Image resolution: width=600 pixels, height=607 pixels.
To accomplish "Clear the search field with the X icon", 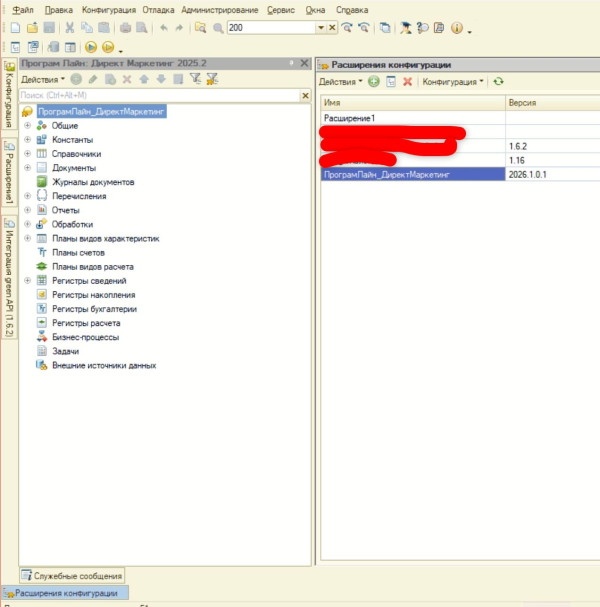I will click(x=304, y=96).
